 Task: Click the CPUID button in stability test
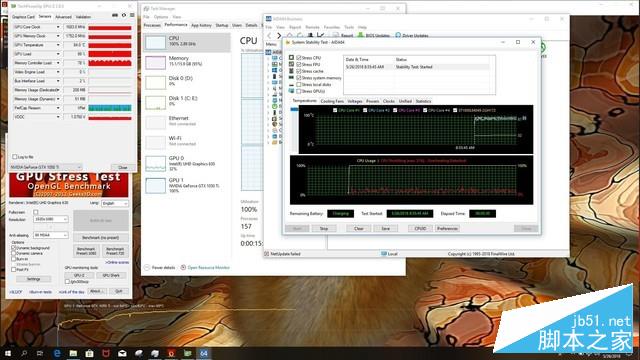(420, 229)
